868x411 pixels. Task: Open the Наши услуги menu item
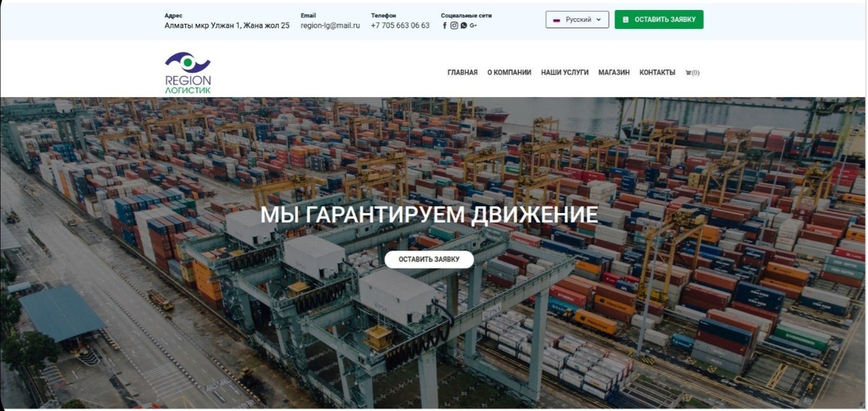565,73
